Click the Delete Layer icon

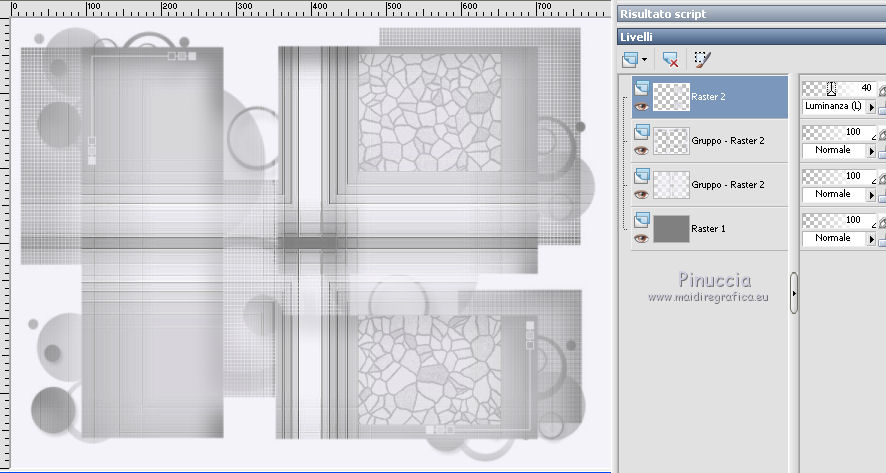pyautogui.click(x=670, y=59)
